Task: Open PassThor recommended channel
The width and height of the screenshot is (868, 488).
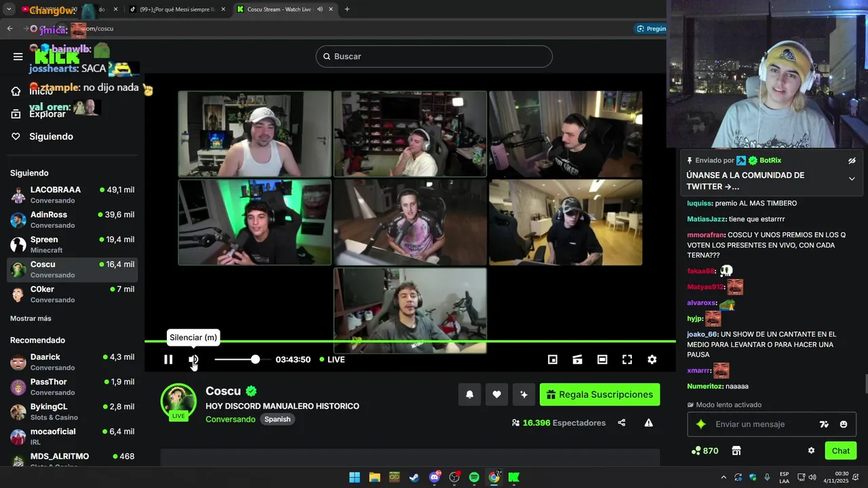Action: tap(73, 387)
